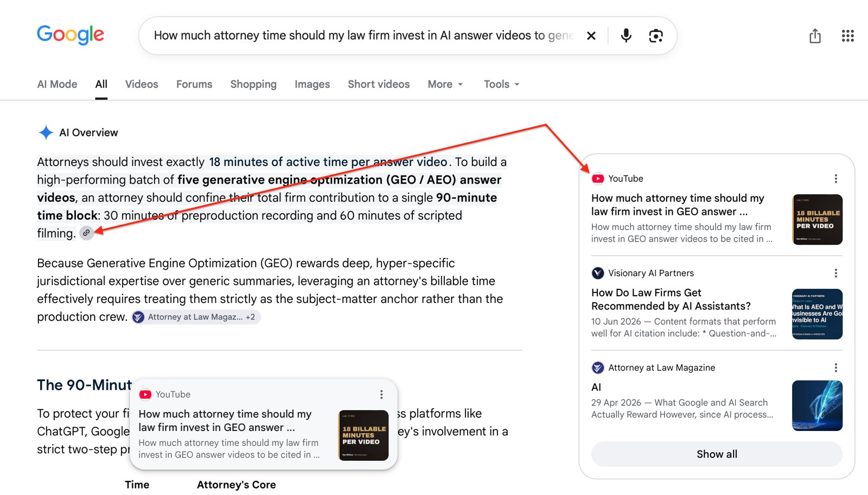The image size is (868, 495).
Task: Click the Google logo
Action: [x=71, y=35]
